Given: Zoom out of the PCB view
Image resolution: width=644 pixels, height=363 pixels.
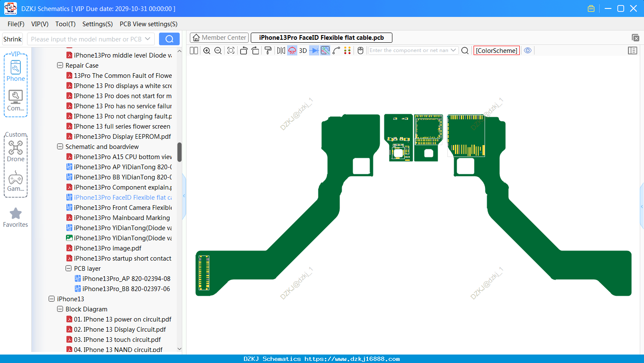Looking at the screenshot, I should [x=218, y=50].
